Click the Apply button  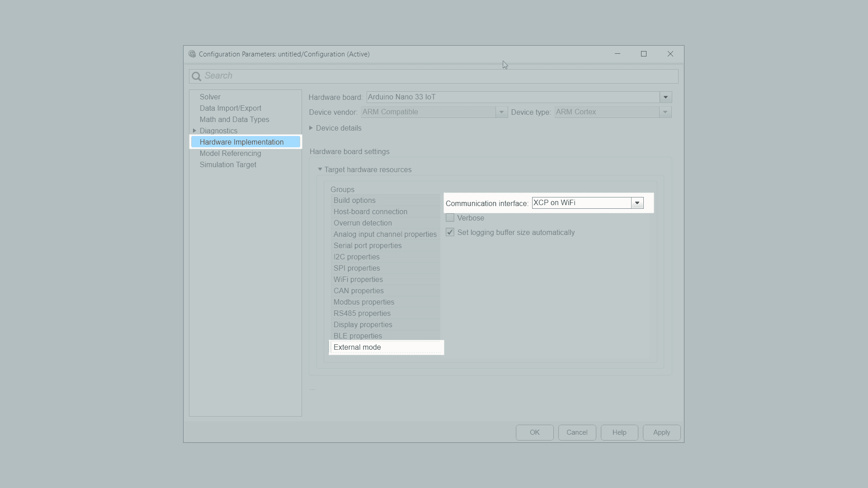click(x=661, y=432)
